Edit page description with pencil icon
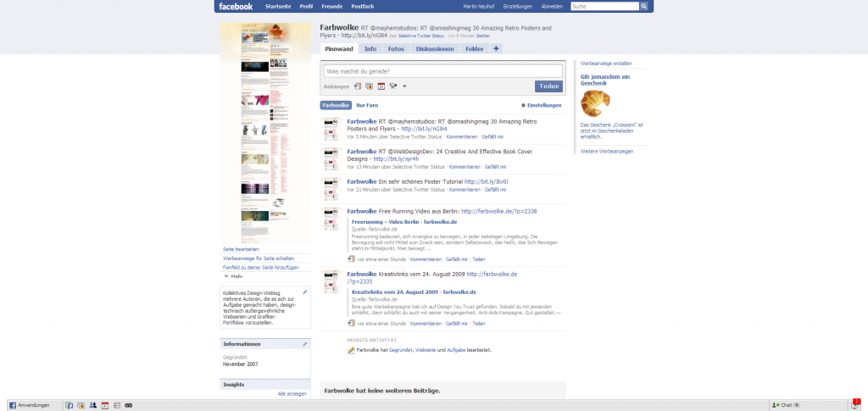This screenshot has height=411, width=868. click(305, 292)
